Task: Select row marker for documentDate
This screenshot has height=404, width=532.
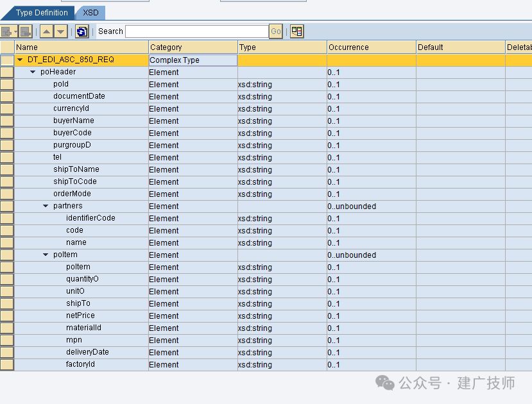Action: click(7, 97)
